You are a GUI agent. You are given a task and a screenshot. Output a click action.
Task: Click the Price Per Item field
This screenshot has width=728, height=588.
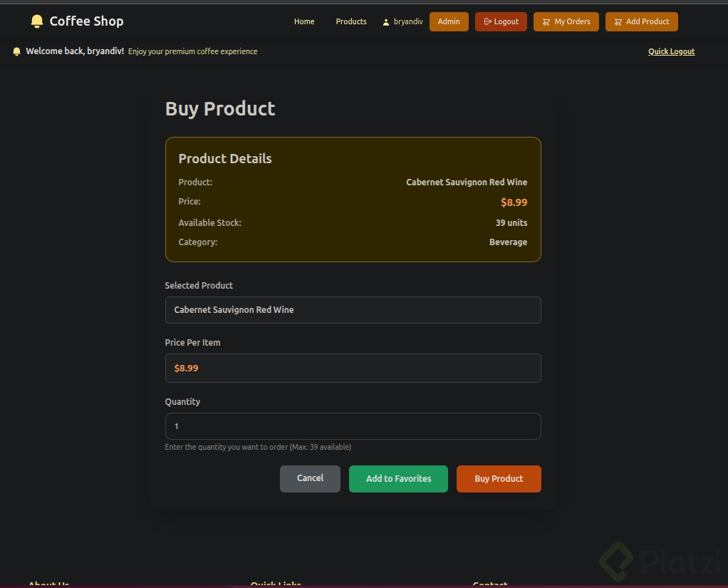(x=353, y=368)
